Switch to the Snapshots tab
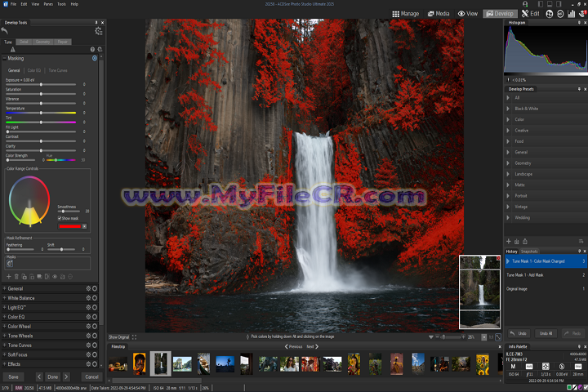Viewport: 588px width, 392px height. point(529,252)
